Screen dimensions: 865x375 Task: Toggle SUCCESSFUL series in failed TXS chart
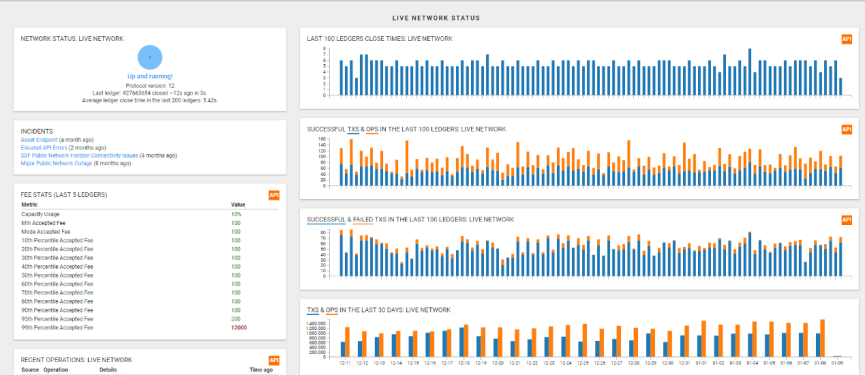326,220
